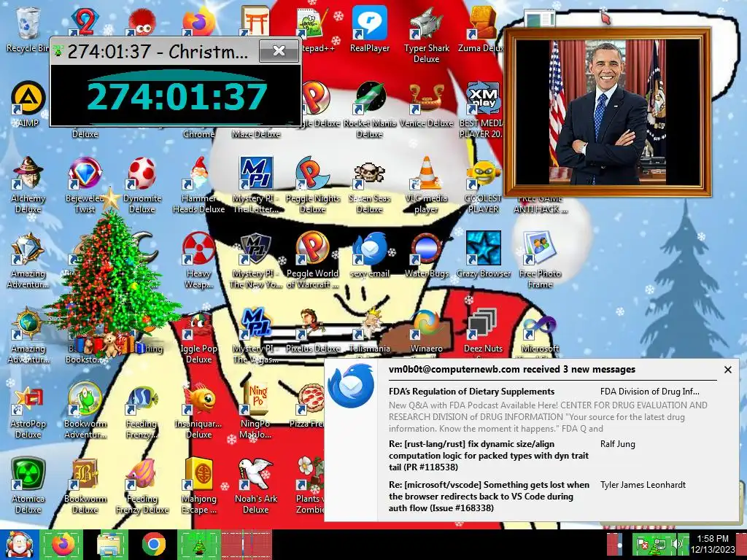Launch Water Bugs game
This screenshot has height=560, width=747.
click(x=426, y=254)
